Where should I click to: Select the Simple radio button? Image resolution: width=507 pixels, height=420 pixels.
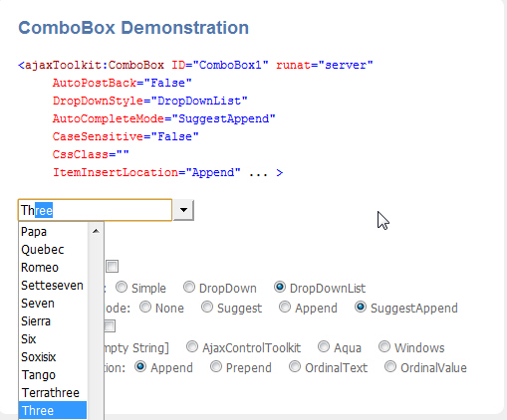(x=122, y=287)
